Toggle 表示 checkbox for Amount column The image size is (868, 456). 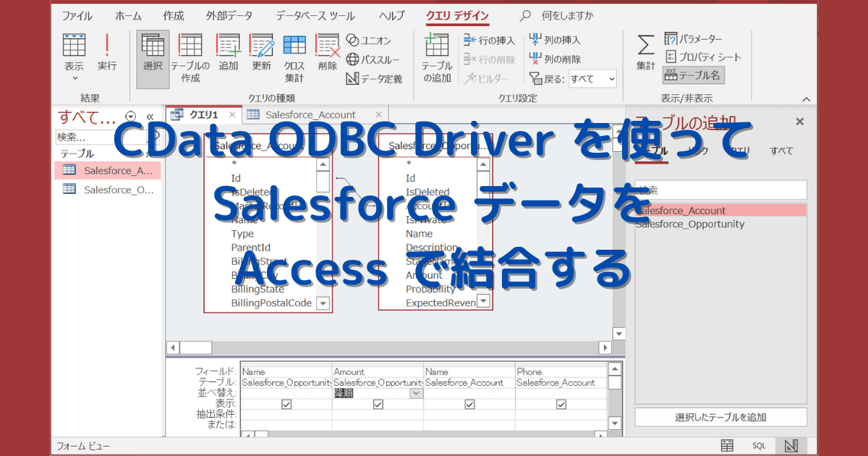378,404
